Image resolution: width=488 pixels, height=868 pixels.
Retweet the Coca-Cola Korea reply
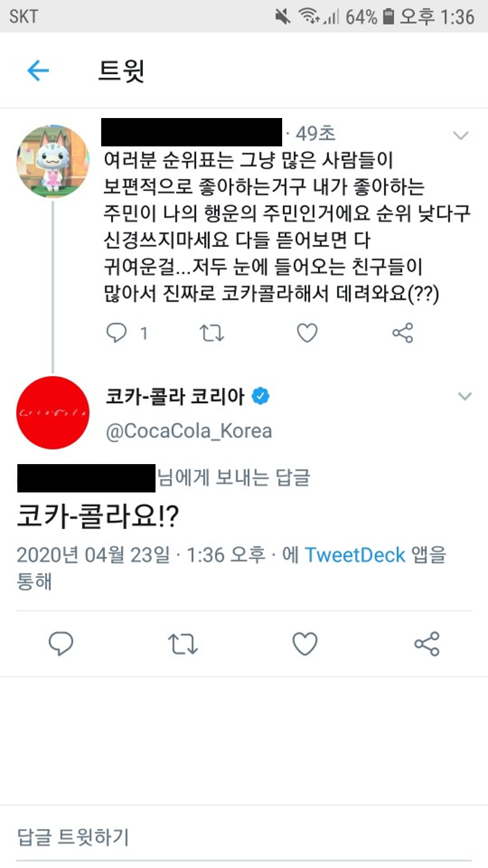click(x=183, y=643)
